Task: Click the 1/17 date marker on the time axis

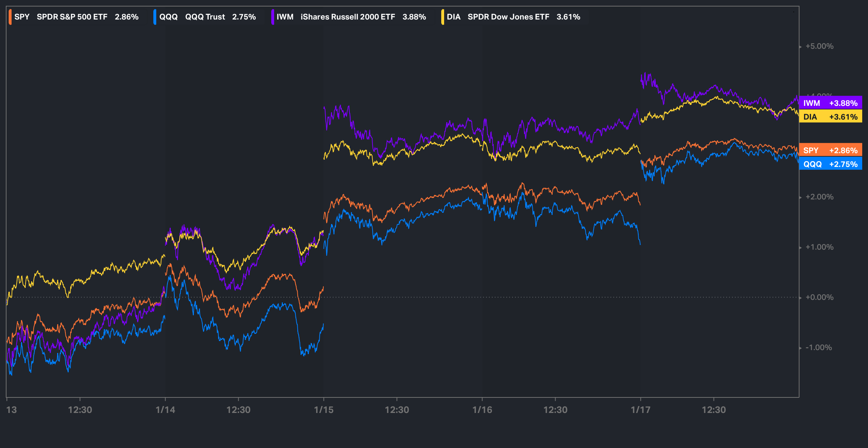Action: coord(641,410)
